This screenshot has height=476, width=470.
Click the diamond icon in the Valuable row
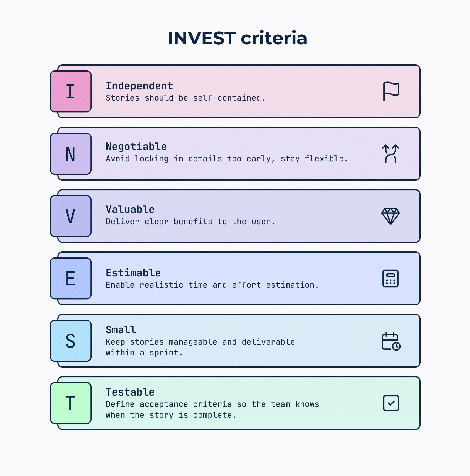[x=391, y=216]
